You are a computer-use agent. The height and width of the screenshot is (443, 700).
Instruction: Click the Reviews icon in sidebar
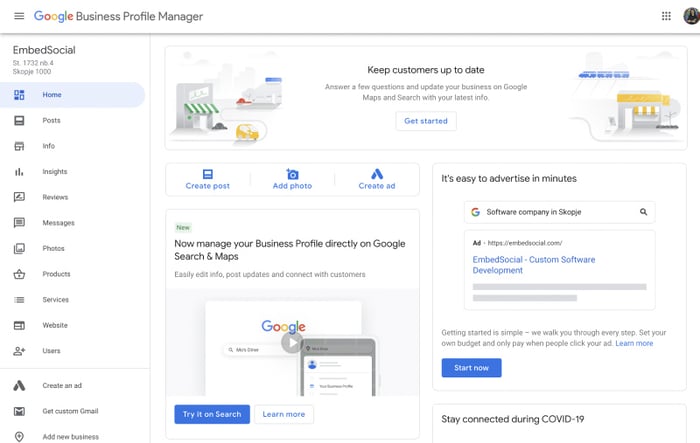pyautogui.click(x=19, y=197)
